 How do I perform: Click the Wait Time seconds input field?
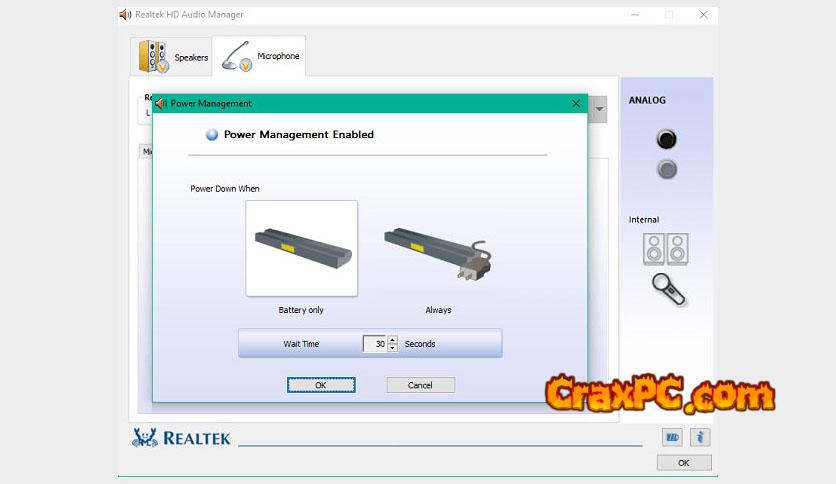[x=375, y=344]
